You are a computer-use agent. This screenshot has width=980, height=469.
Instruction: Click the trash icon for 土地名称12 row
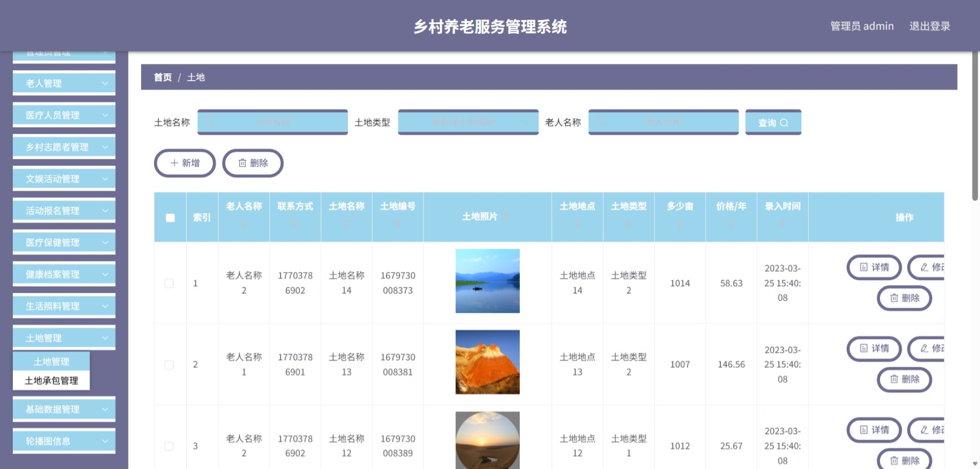[894, 461]
